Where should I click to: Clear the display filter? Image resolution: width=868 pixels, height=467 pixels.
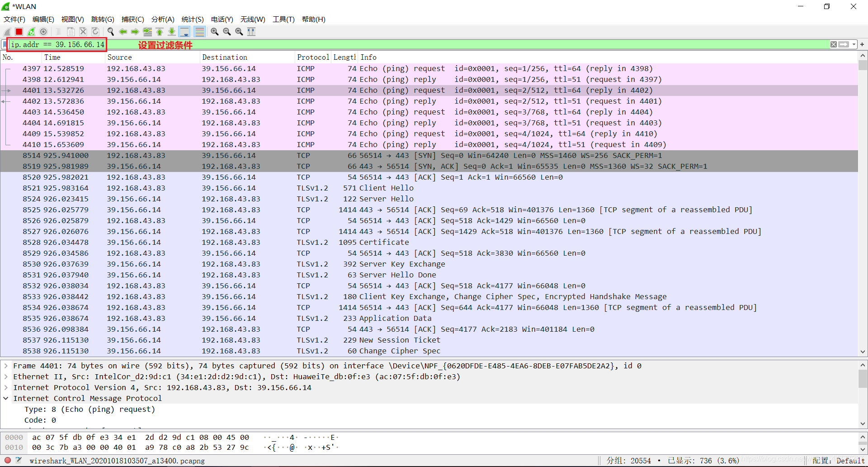click(x=834, y=44)
